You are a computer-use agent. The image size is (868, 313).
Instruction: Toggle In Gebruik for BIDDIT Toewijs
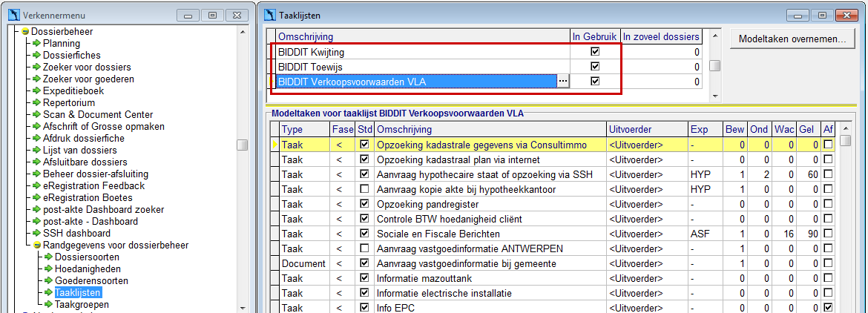point(595,66)
